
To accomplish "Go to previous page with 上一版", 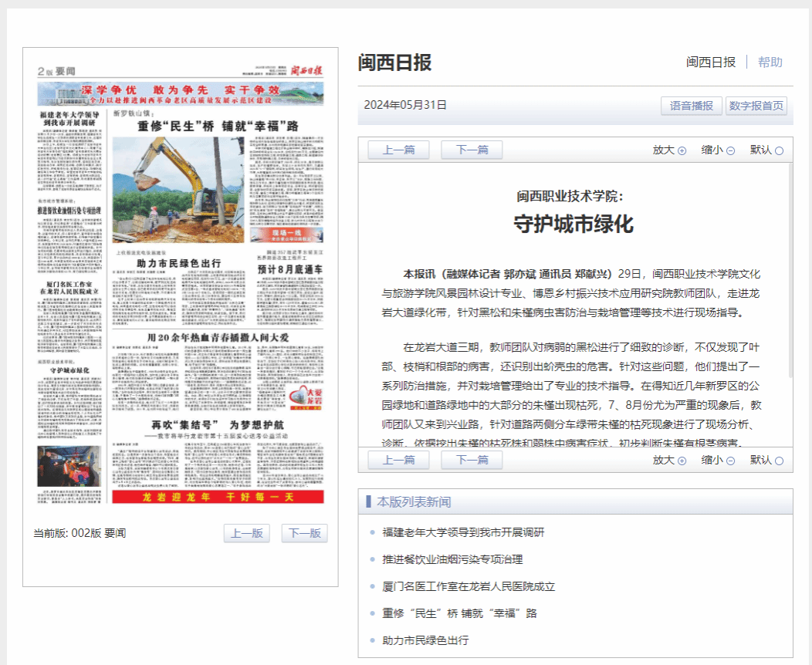I will click(x=247, y=533).
